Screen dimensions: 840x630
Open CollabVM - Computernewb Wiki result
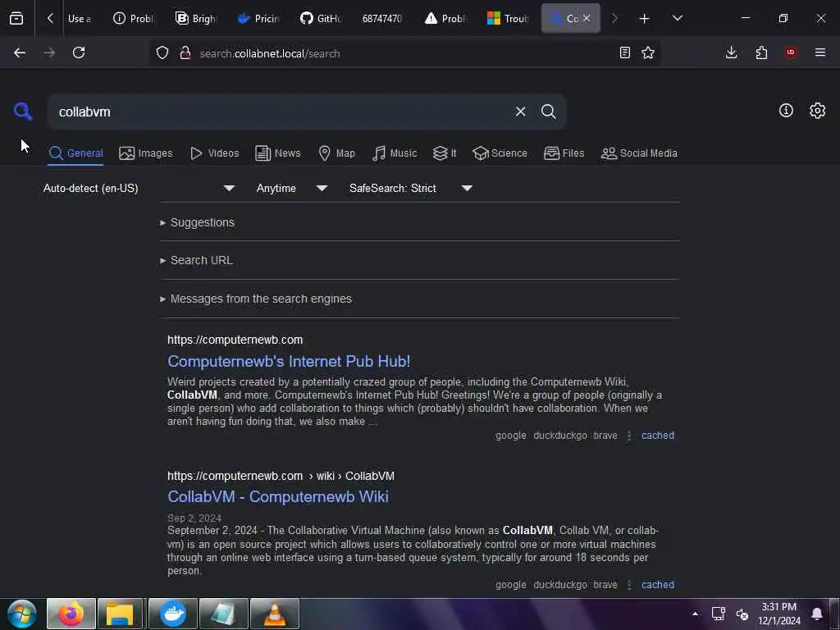(x=278, y=496)
